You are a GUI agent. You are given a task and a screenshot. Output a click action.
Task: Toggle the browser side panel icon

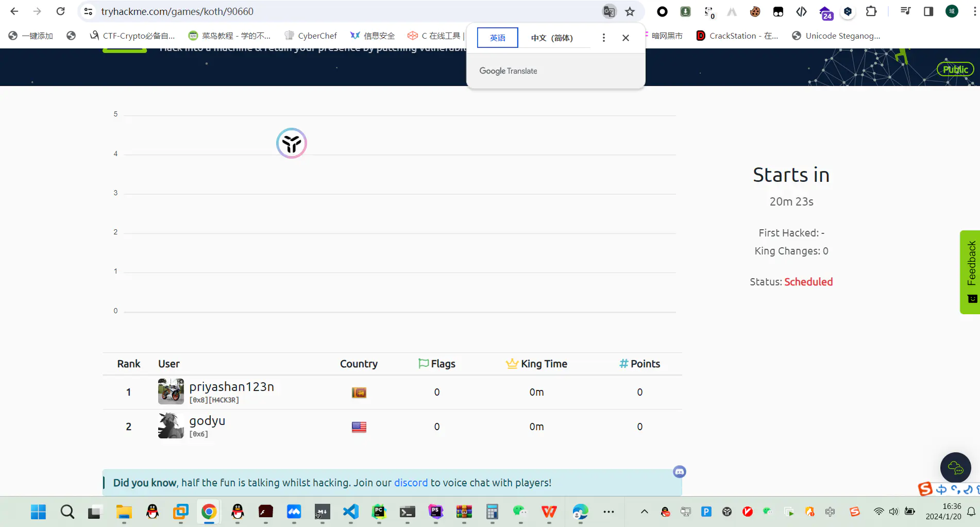coord(928,11)
